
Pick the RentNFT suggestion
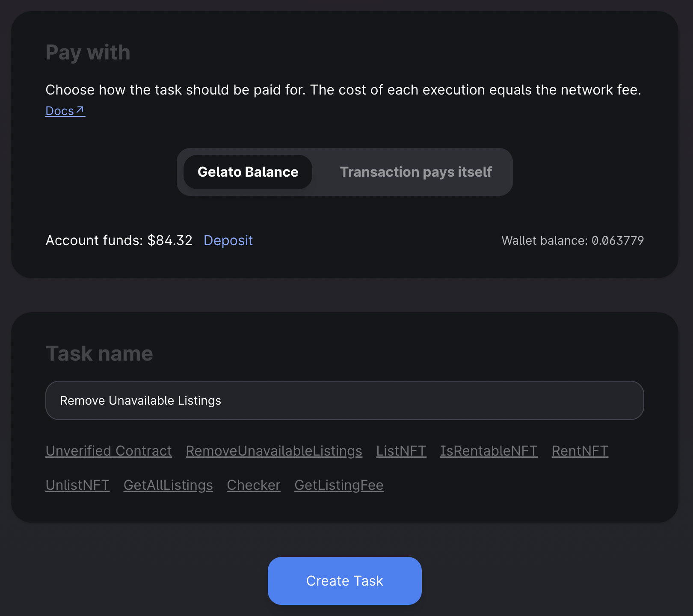[580, 451]
